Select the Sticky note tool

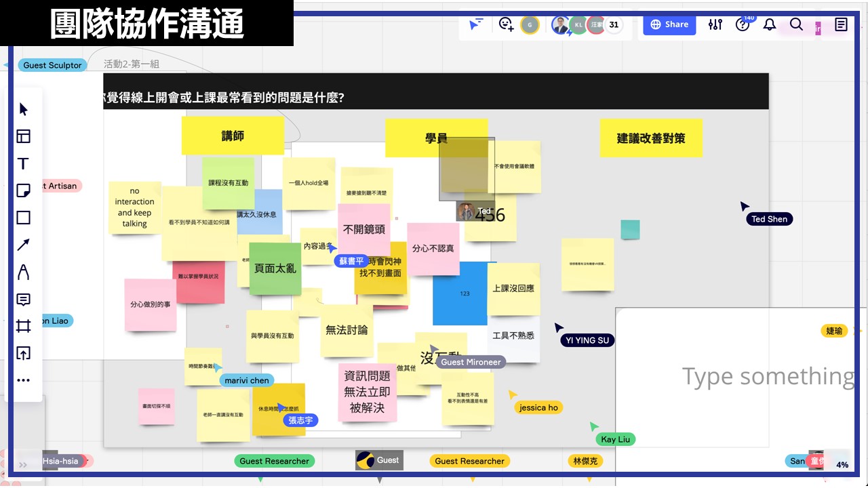tap(24, 191)
